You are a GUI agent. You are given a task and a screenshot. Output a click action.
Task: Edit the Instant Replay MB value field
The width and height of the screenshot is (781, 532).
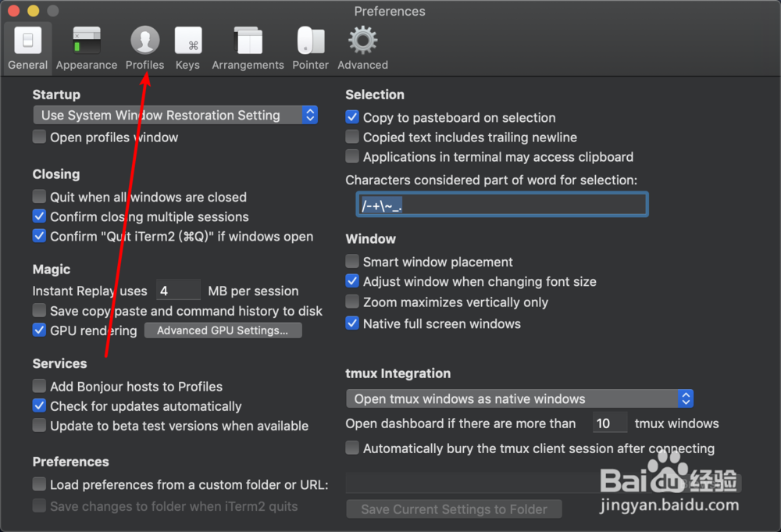(178, 291)
